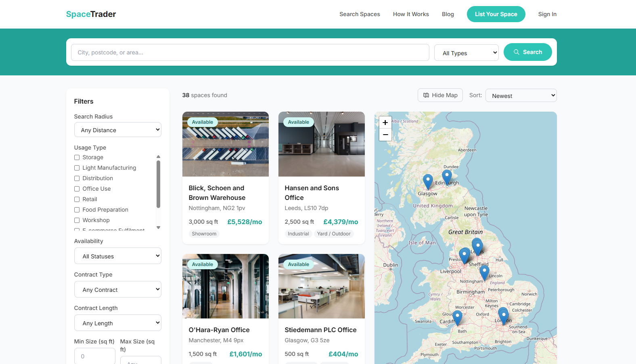Open How It Works page
The height and width of the screenshot is (364, 636).
pos(411,14)
